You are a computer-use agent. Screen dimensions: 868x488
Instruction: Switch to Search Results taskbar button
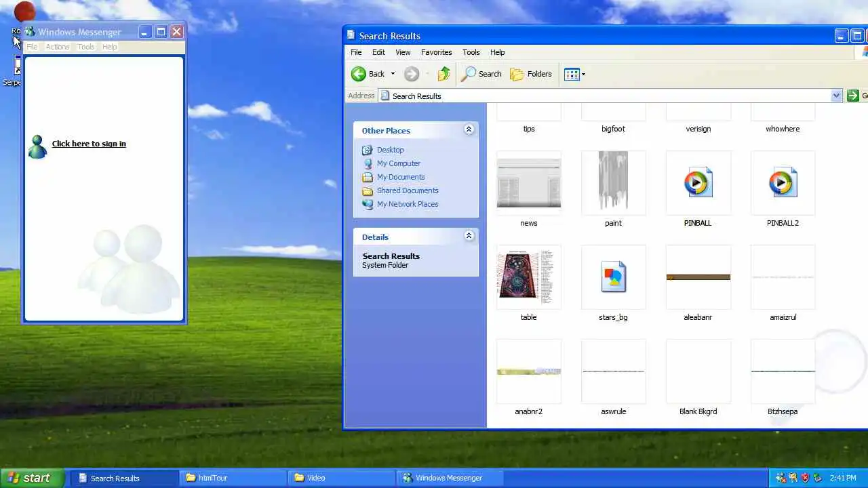124,478
